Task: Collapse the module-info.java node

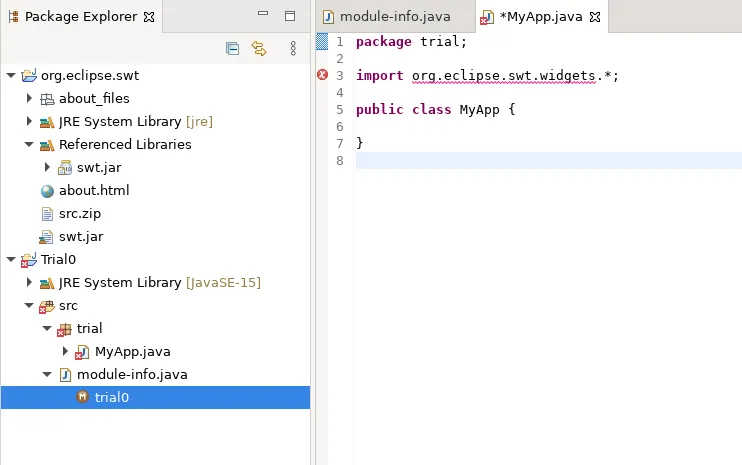Action: pos(47,374)
